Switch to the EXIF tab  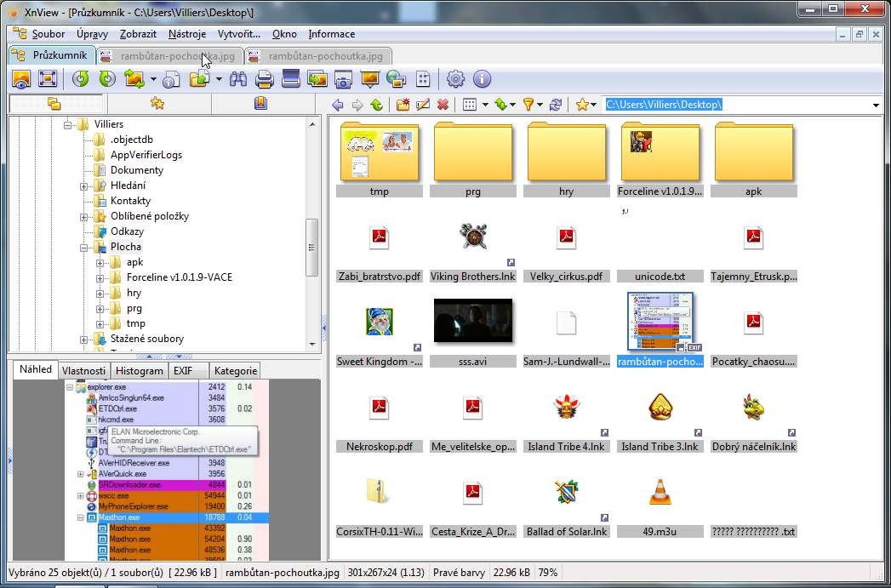point(182,371)
